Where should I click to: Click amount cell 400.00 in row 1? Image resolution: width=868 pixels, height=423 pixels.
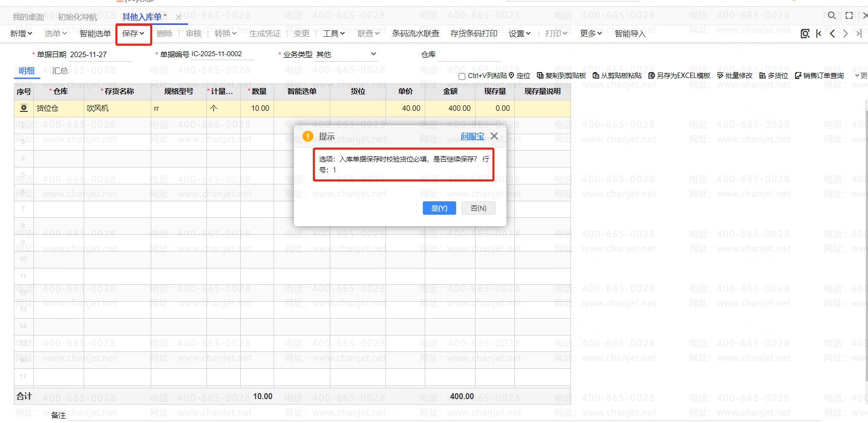coord(450,108)
